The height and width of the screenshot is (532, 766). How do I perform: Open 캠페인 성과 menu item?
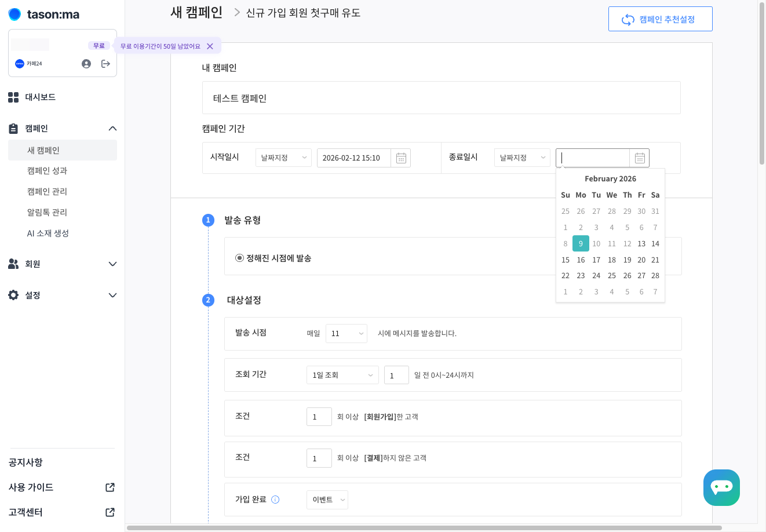coord(47,171)
